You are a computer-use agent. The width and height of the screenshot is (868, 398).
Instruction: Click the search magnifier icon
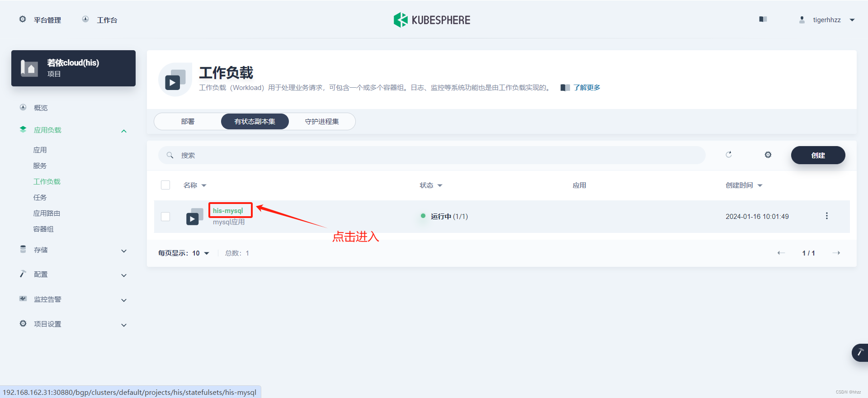pyautogui.click(x=170, y=155)
